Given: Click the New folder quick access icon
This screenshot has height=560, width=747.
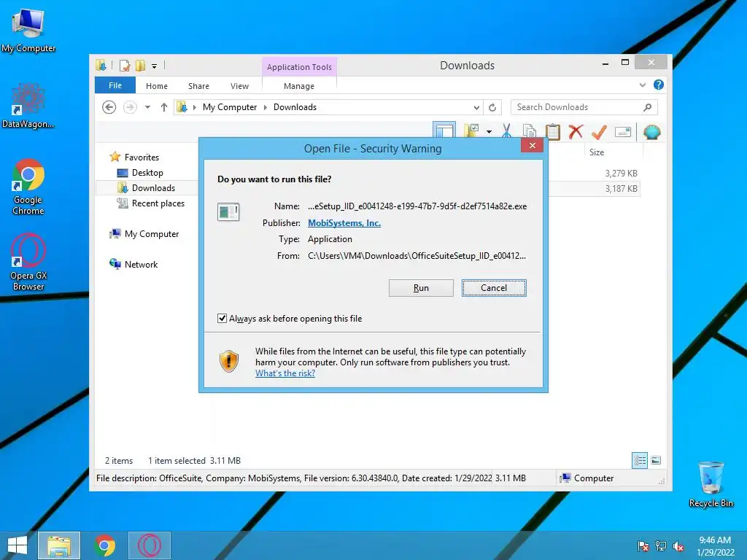Looking at the screenshot, I should click(140, 65).
